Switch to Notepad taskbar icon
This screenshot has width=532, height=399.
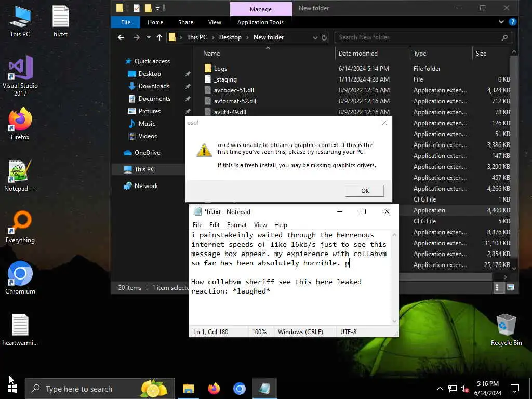[264, 389]
